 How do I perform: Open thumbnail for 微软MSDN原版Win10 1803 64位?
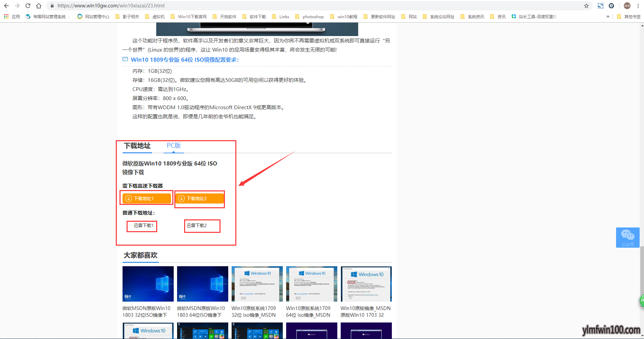click(203, 284)
